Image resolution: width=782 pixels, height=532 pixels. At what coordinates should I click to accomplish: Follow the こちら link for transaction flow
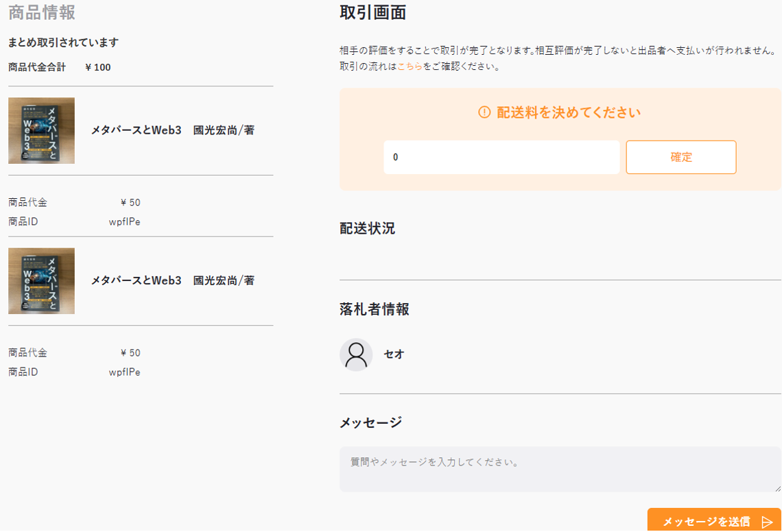(410, 66)
